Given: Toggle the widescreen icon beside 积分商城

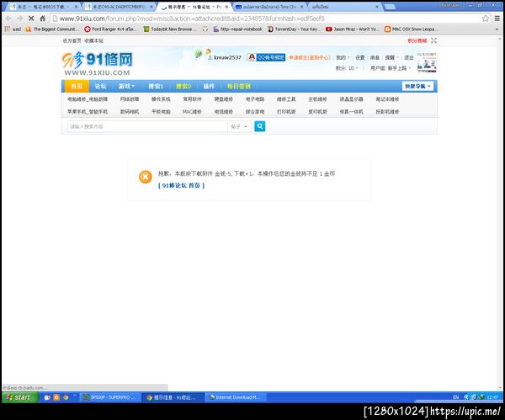Looking at the screenshot, I should pos(433,40).
